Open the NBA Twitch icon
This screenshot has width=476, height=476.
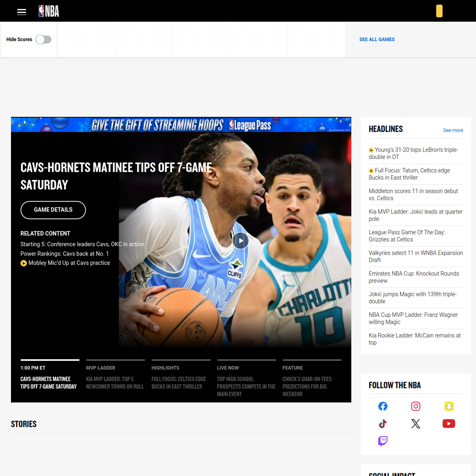click(x=383, y=441)
